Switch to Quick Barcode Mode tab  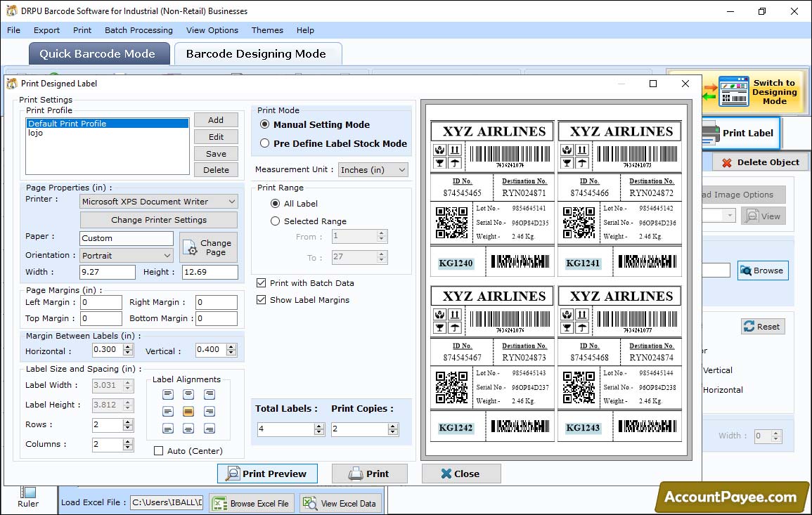(99, 54)
